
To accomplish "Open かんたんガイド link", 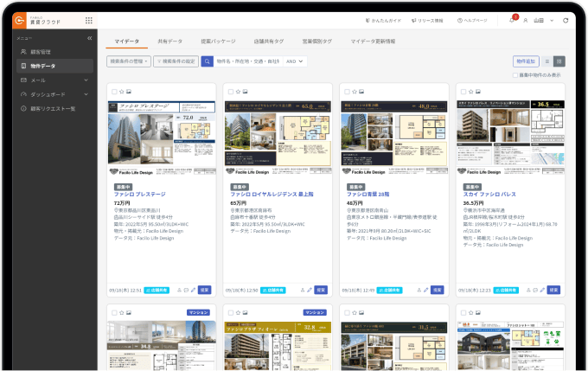I will coord(383,21).
